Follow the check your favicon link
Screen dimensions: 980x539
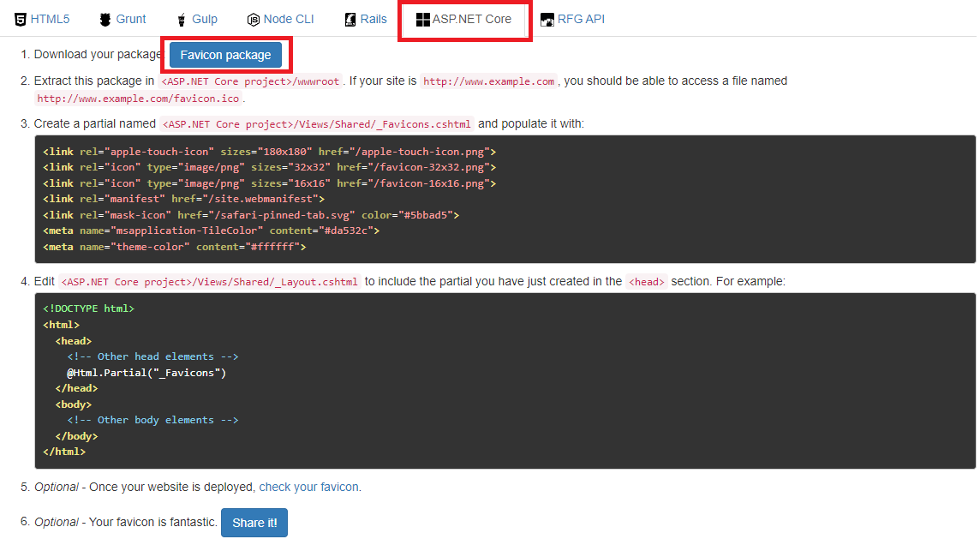coord(308,487)
